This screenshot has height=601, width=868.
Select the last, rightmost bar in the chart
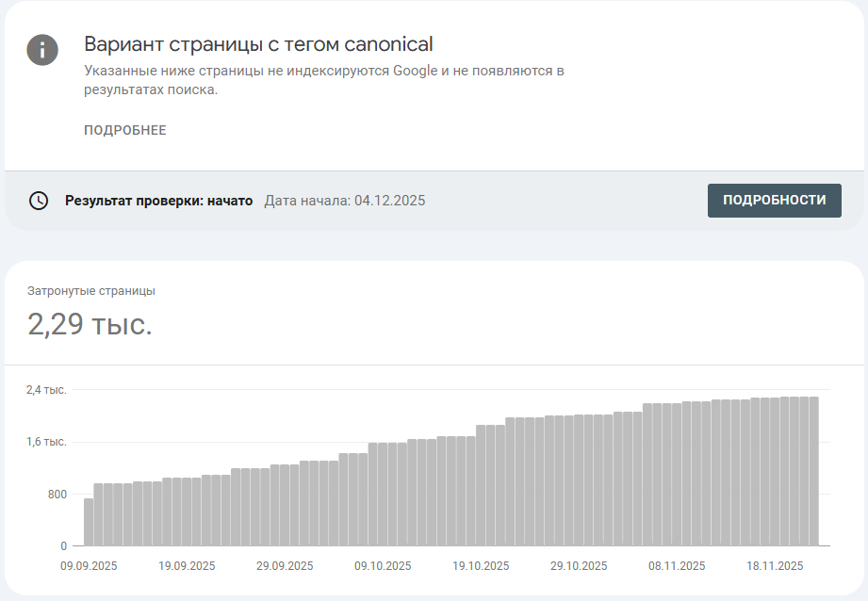[x=813, y=471]
